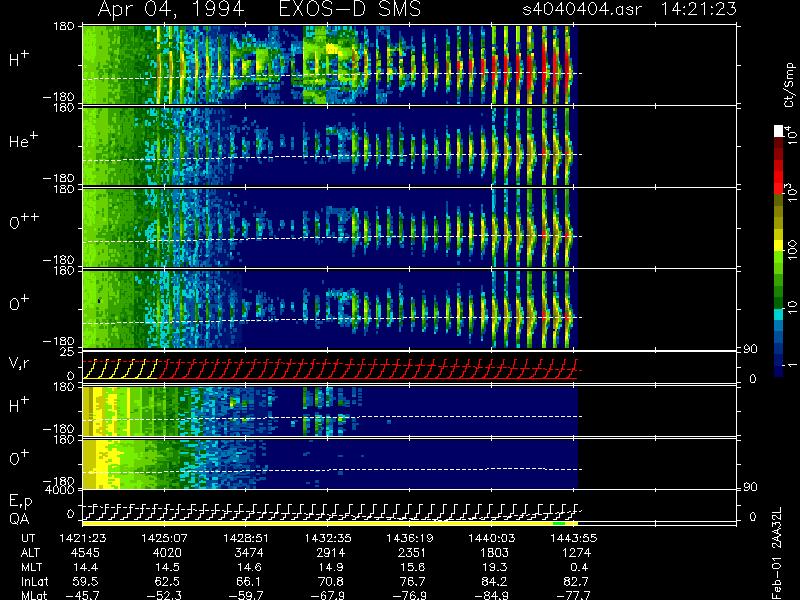Select the 'O++' panel label
Viewport: 800px width, 600px height.
click(24, 221)
